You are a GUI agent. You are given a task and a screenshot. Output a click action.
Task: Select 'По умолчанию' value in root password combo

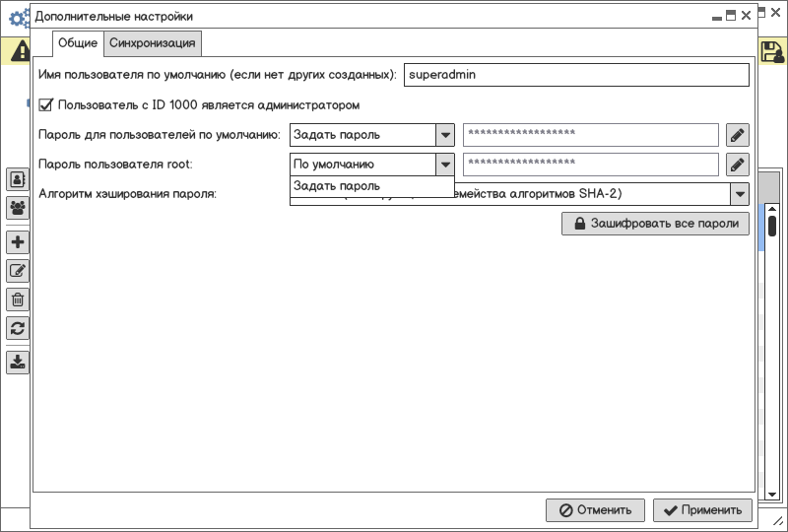(362, 165)
